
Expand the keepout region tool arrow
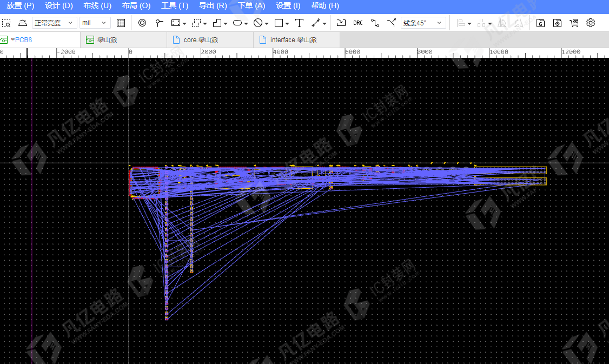[x=267, y=24]
